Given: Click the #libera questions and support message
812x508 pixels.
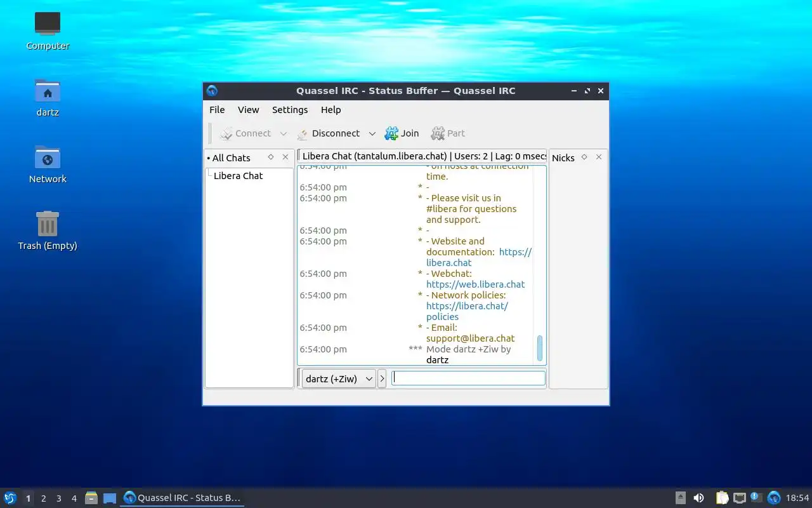Looking at the screenshot, I should click(471, 209).
